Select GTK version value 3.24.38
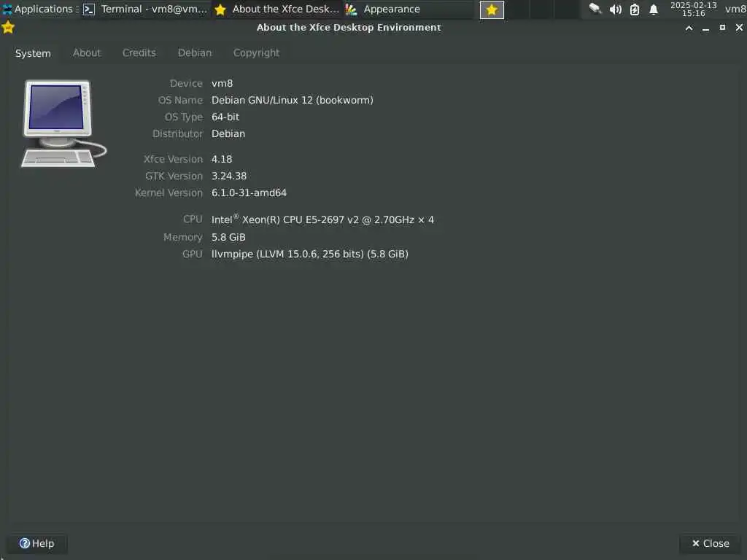The image size is (747, 560). coord(228,176)
